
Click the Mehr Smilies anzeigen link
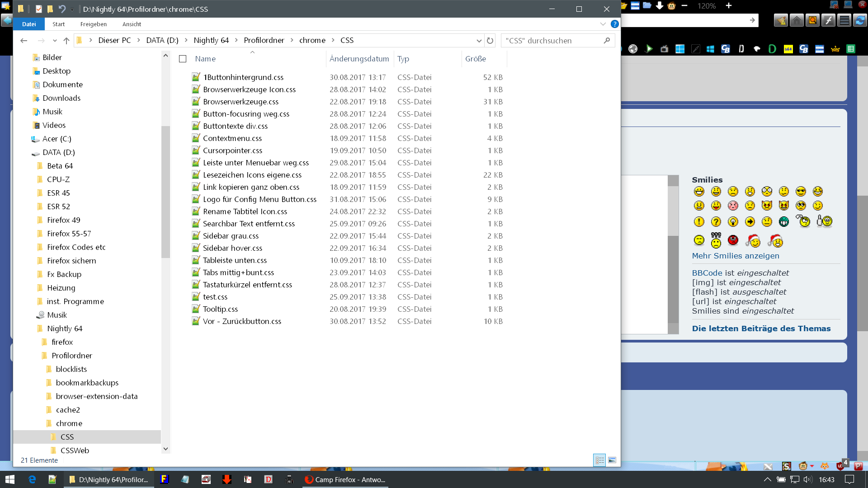pos(735,256)
